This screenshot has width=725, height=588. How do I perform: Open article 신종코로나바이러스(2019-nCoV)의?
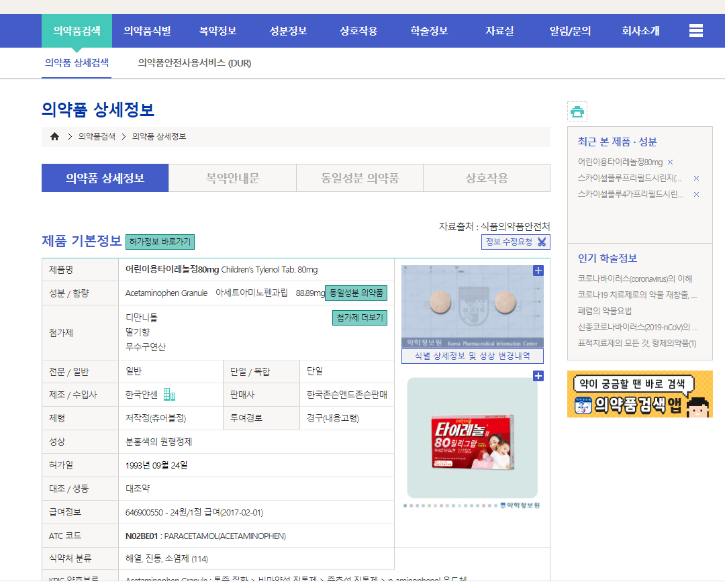[638, 328]
